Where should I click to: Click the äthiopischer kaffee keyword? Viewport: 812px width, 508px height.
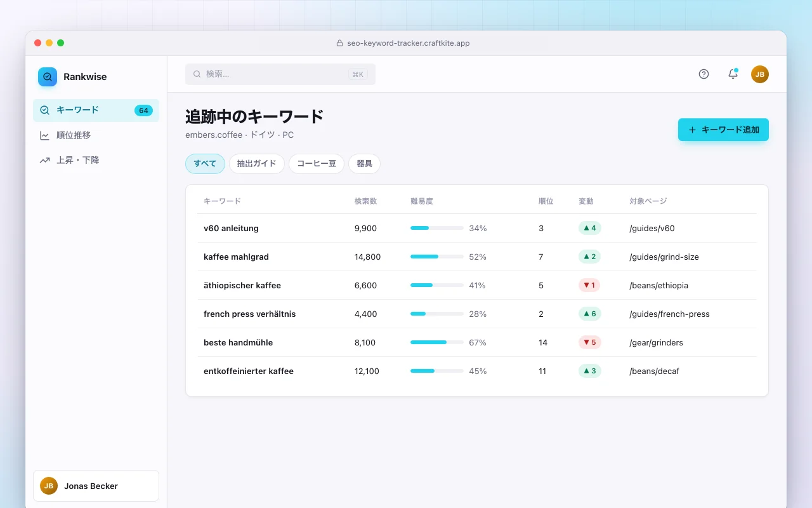[x=242, y=285]
